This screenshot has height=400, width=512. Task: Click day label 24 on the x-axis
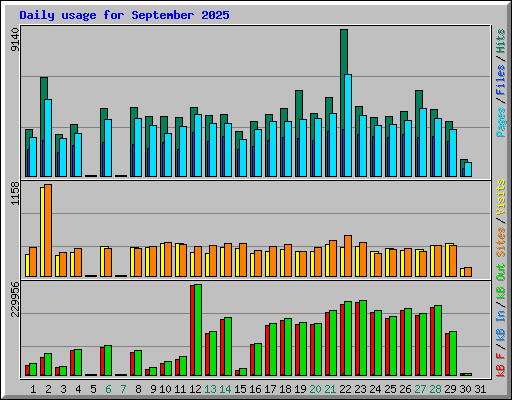pyautogui.click(x=375, y=389)
